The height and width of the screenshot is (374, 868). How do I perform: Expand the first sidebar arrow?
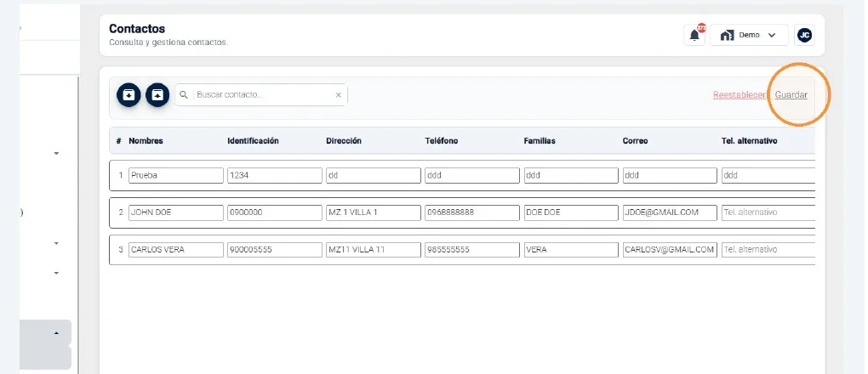56,153
